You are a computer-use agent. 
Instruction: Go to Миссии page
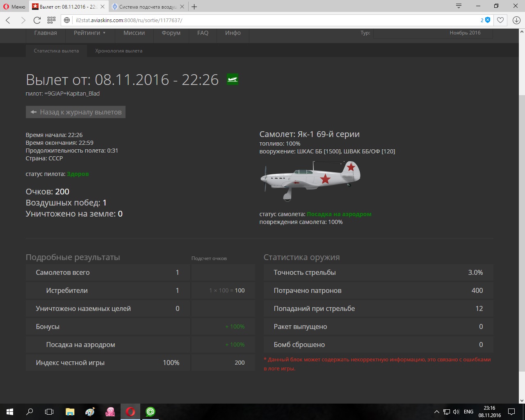coord(134,33)
